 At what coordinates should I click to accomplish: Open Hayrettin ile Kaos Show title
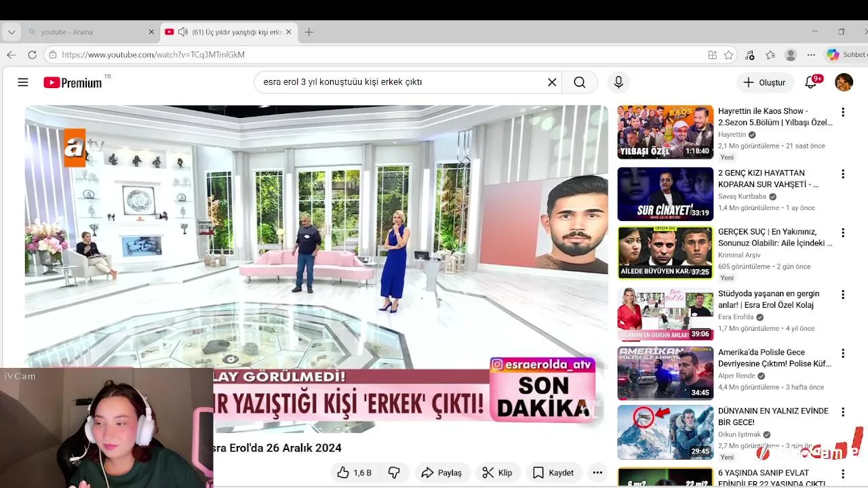tap(775, 117)
